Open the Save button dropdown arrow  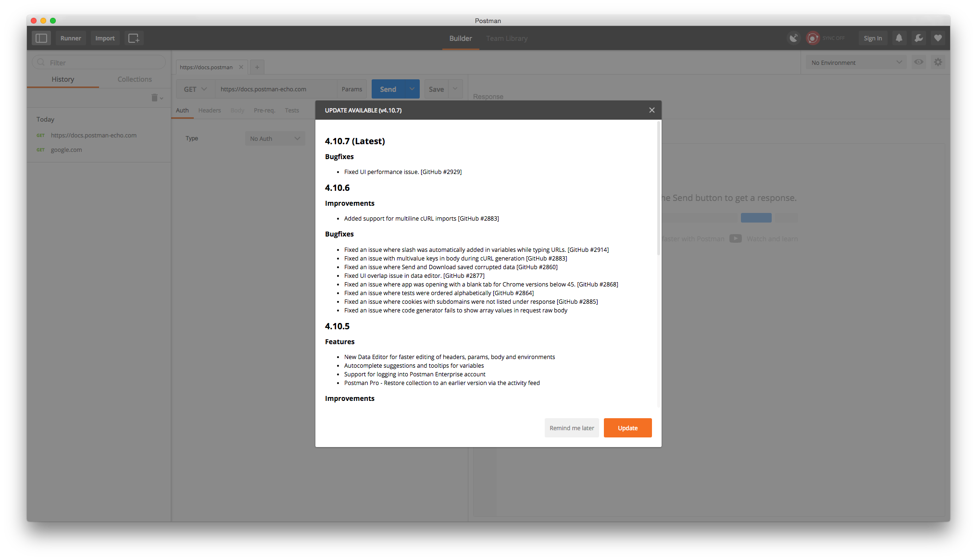pyautogui.click(x=455, y=89)
